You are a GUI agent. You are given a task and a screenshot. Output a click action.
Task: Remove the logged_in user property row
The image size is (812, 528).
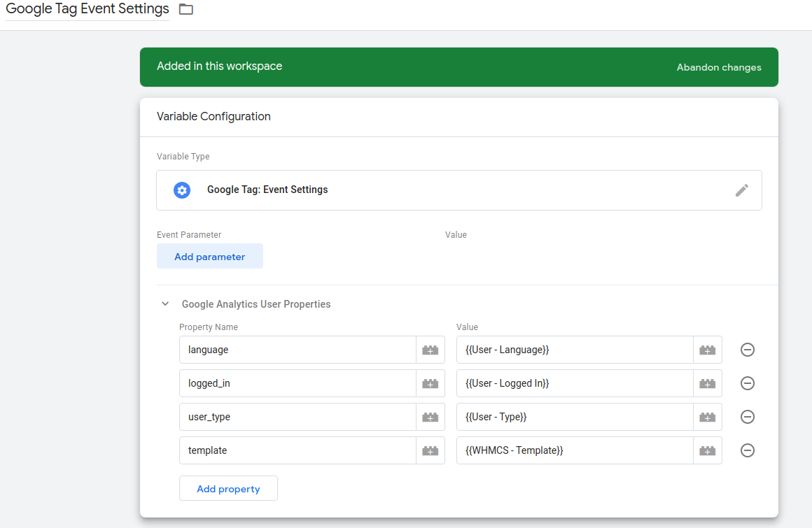pyautogui.click(x=747, y=383)
